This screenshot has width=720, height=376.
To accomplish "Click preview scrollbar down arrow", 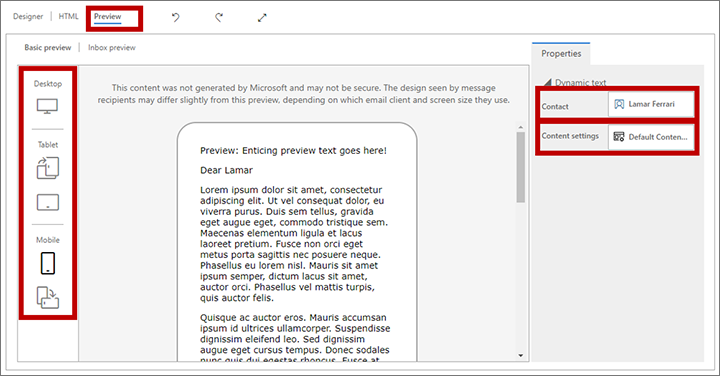I will tap(521, 355).
